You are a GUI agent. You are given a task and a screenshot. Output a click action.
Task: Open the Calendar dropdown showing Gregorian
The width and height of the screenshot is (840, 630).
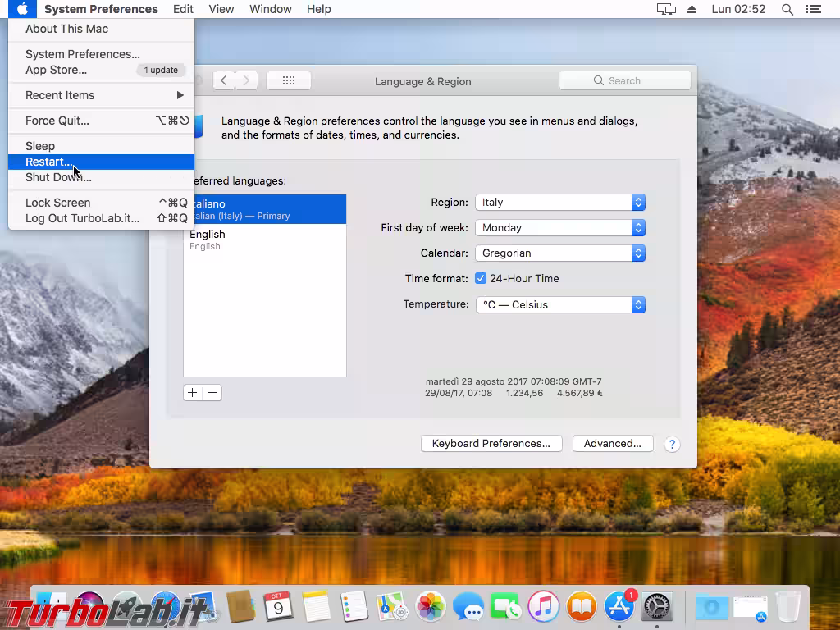click(x=561, y=253)
